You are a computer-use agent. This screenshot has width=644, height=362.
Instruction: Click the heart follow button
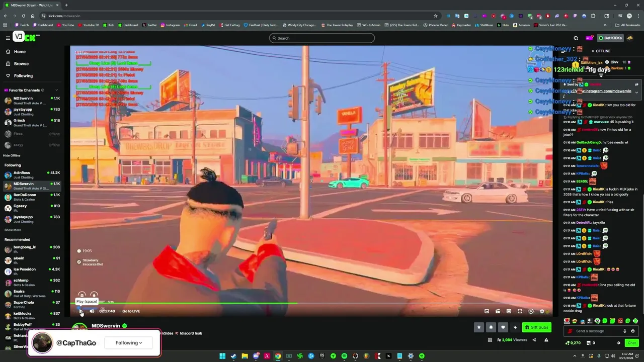[x=503, y=327]
